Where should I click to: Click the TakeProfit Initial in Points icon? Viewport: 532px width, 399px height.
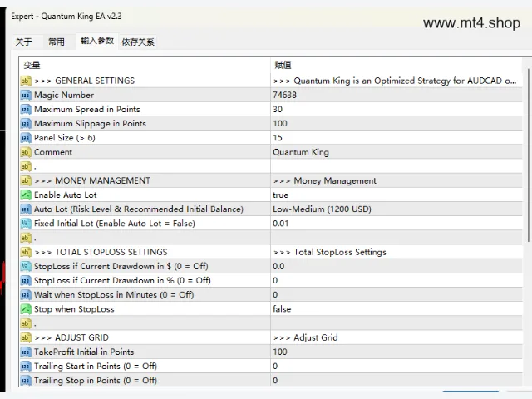[x=26, y=352]
